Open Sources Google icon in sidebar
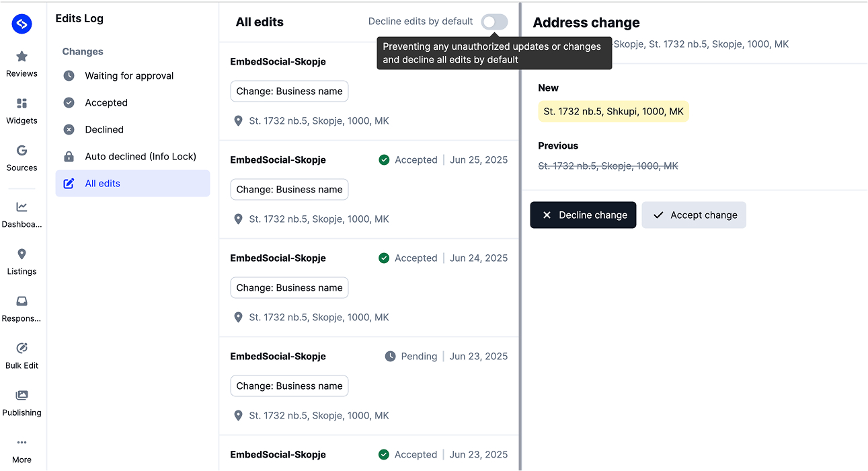Image resolution: width=868 pixels, height=471 pixels. pos(22,151)
